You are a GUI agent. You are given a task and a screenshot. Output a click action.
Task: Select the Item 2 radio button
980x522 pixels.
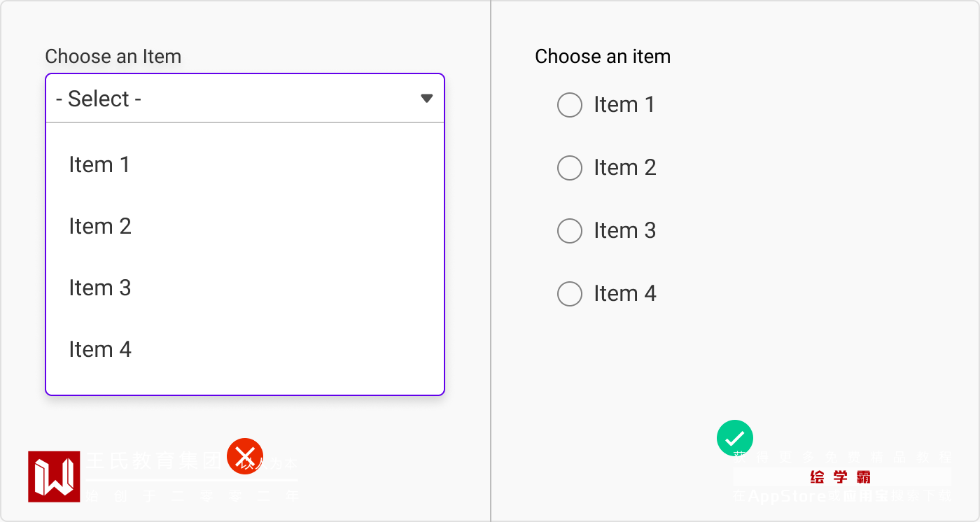tap(570, 168)
